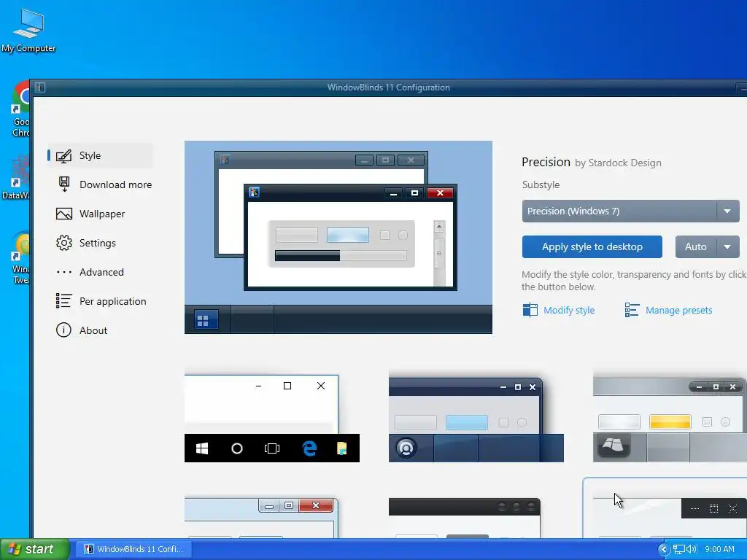Click the Precision style name heading
The width and height of the screenshot is (747, 560).
tap(546, 162)
